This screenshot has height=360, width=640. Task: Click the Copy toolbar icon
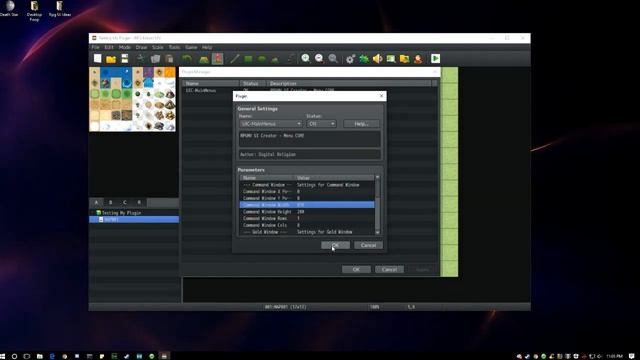tap(155, 59)
